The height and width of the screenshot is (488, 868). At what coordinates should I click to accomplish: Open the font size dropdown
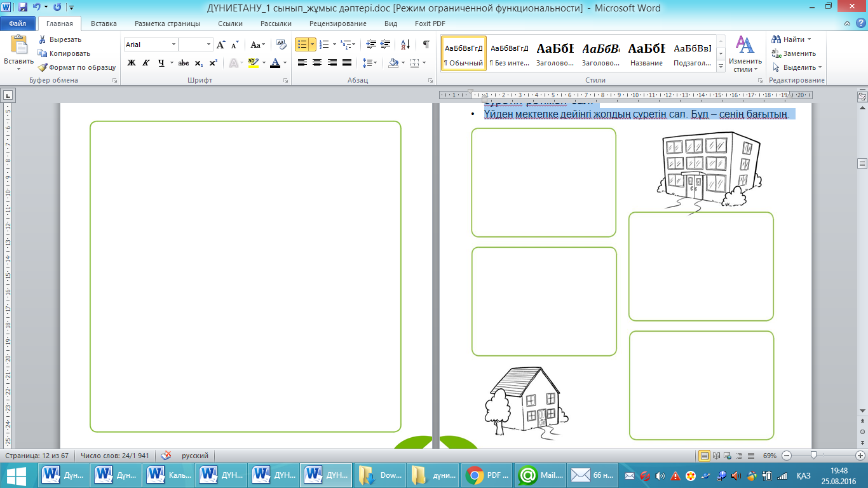pos(208,44)
